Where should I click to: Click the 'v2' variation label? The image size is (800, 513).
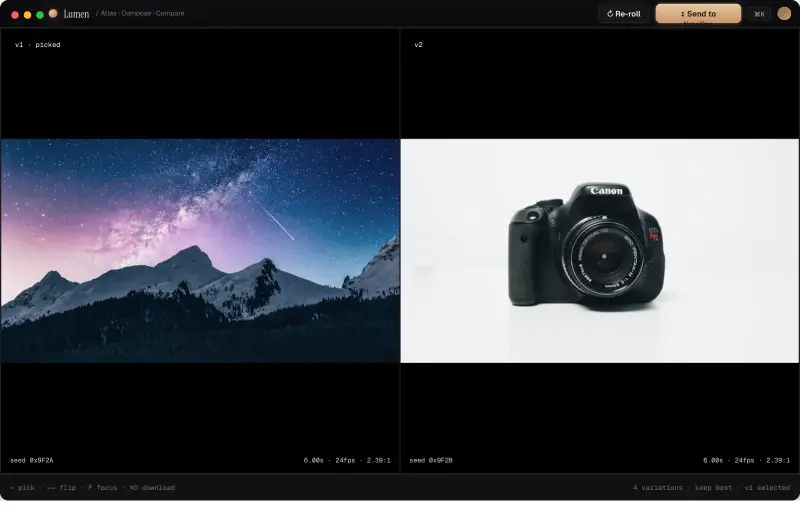(418, 45)
